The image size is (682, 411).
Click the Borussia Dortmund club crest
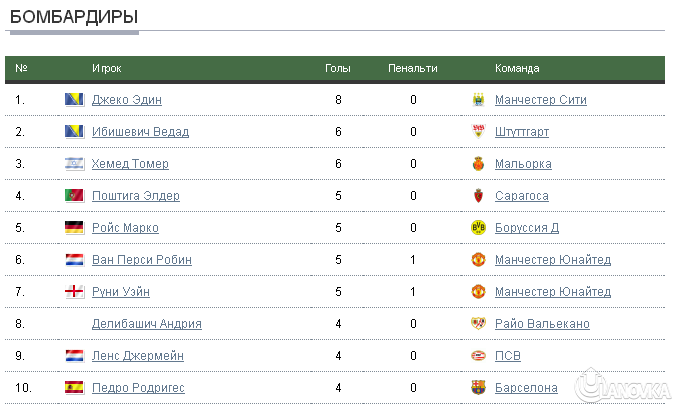pyautogui.click(x=478, y=228)
